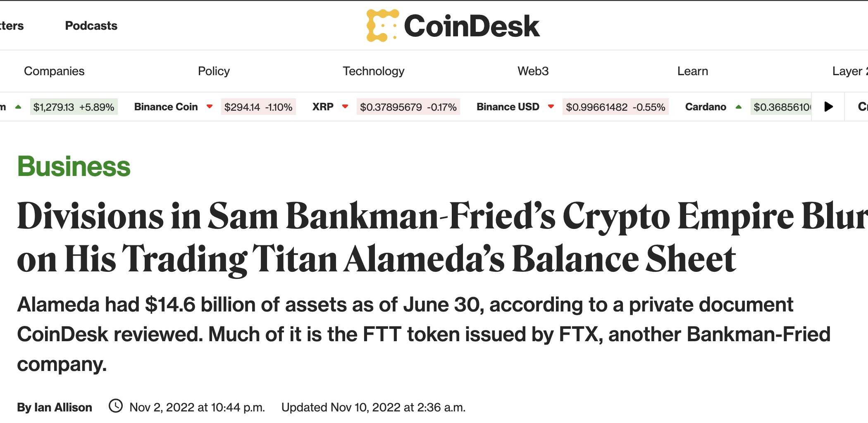Select the Learn navigation item
This screenshot has height=423, width=868.
[x=693, y=71]
